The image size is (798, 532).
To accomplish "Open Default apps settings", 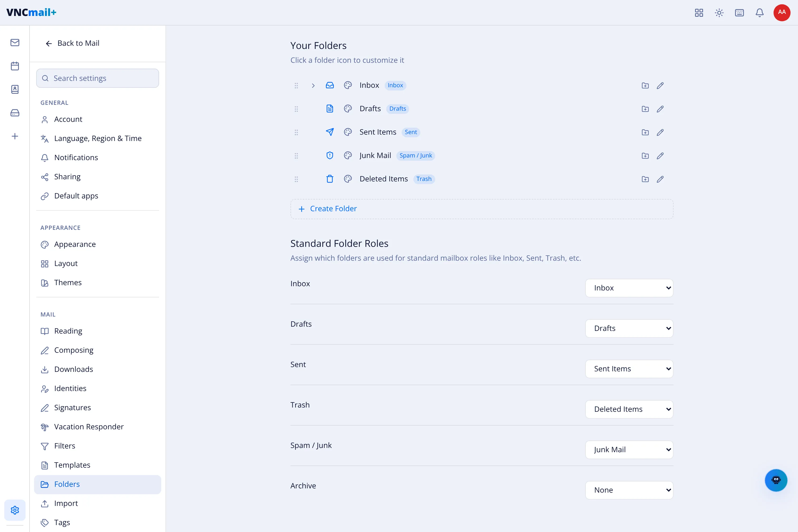I will (97, 196).
